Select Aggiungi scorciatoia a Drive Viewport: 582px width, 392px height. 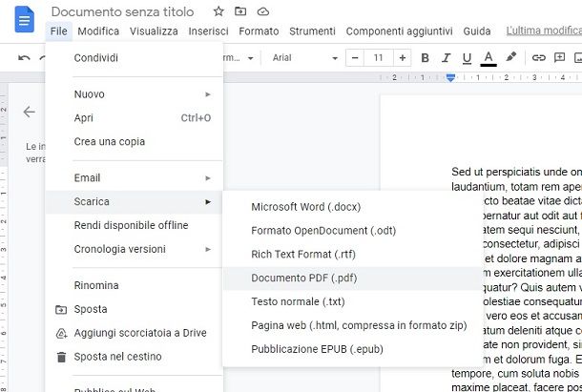click(x=135, y=334)
